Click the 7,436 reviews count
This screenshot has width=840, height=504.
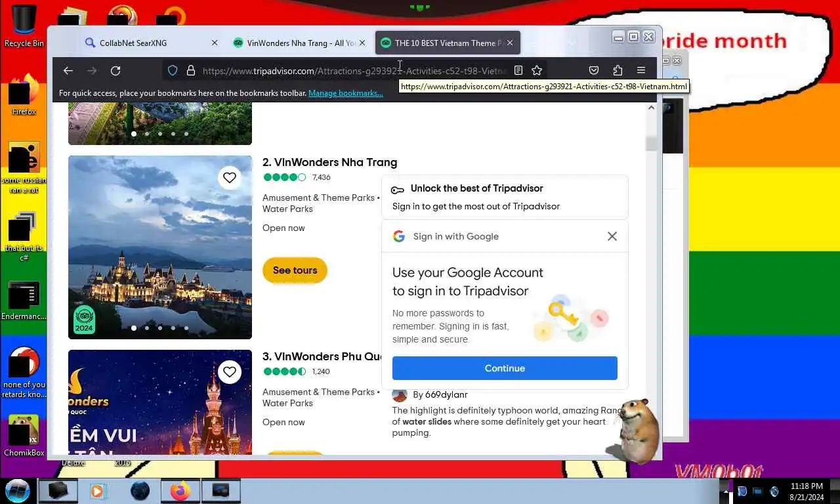(322, 177)
